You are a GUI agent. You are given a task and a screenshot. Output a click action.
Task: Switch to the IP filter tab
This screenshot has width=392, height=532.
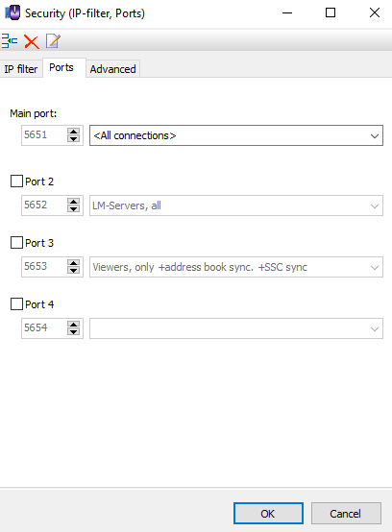pyautogui.click(x=21, y=69)
